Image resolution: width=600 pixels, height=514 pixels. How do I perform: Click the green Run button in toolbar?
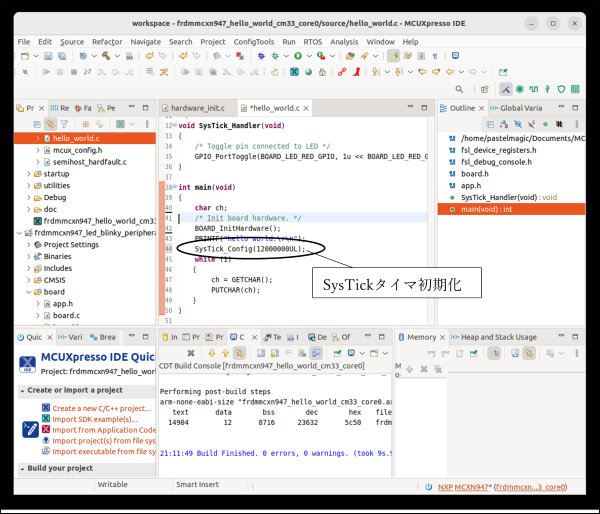[297, 56]
